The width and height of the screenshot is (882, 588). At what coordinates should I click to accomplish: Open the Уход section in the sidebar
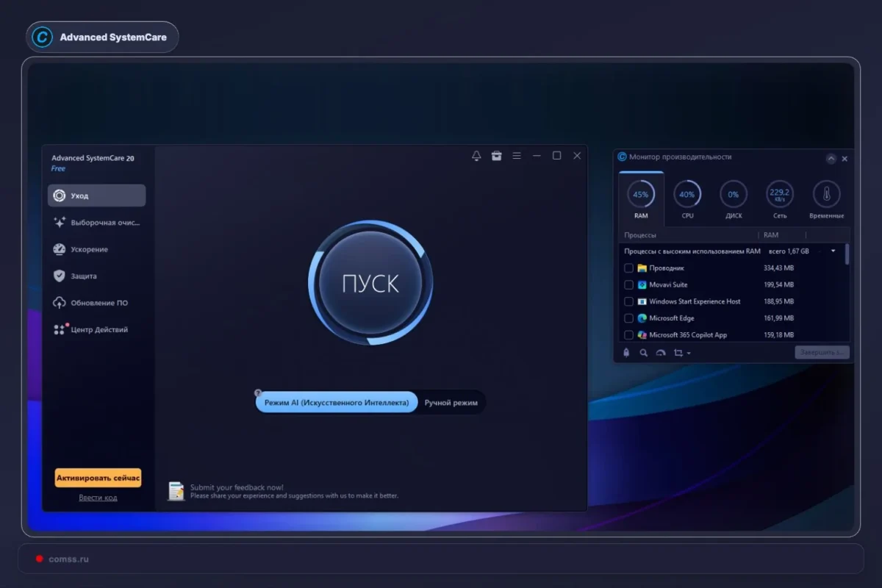(96, 196)
